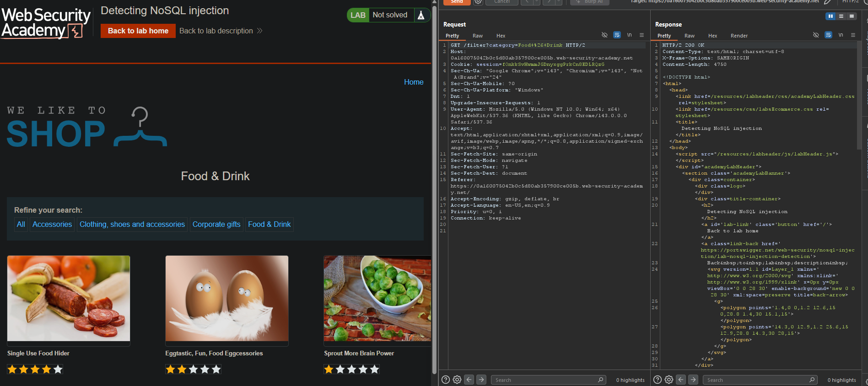The image size is (868, 386).
Task: Open search settings gear below Request panel
Action: click(457, 380)
